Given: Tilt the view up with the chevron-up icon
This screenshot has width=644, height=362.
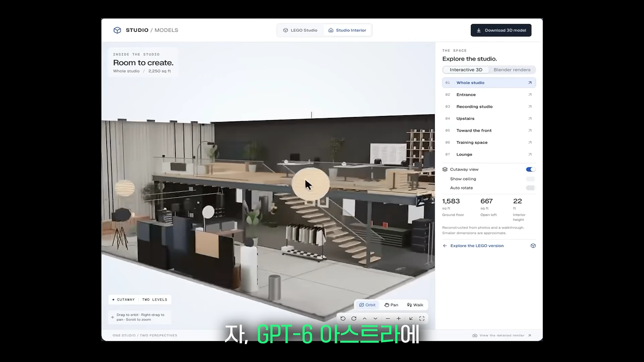Looking at the screenshot, I should tap(365, 318).
